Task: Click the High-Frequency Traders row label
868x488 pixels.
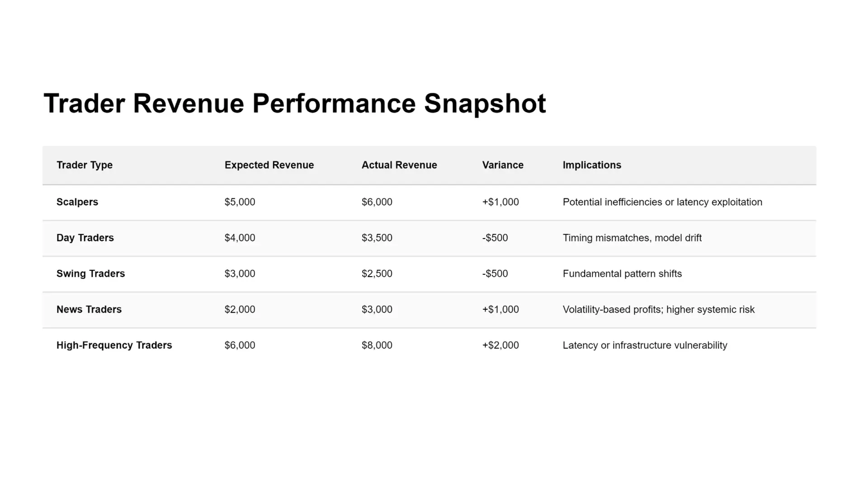Action: click(114, 345)
